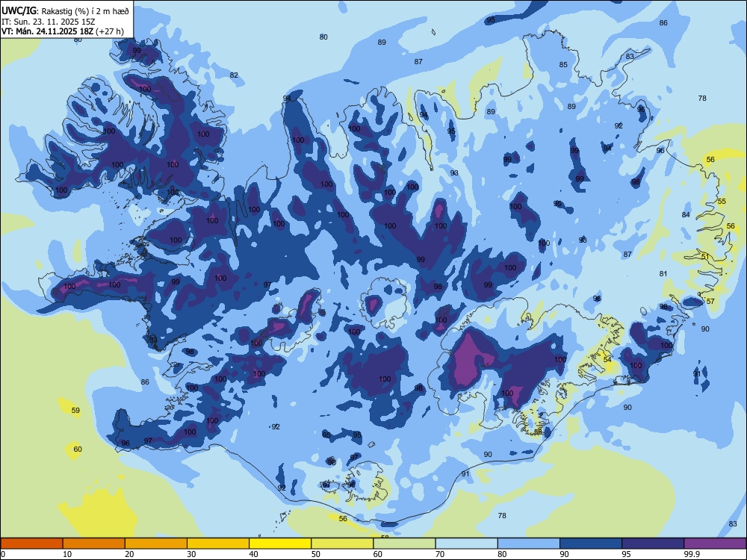The width and height of the screenshot is (747, 560).
Task: Click the pale yellow 50–60 legend swatch
Action: (343, 544)
